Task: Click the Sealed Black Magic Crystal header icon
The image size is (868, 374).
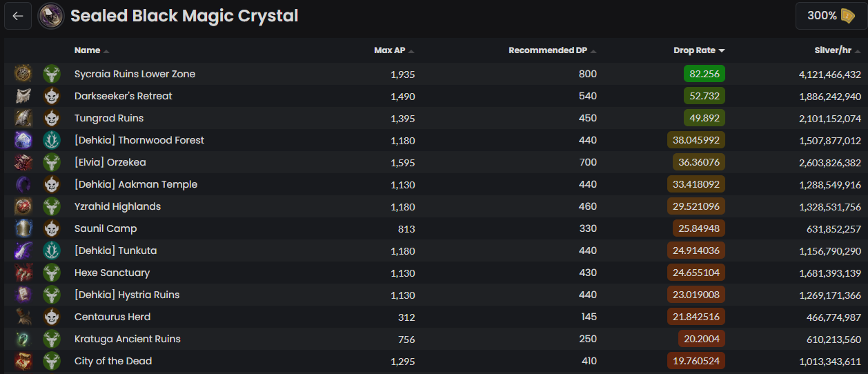Action: 51,16
